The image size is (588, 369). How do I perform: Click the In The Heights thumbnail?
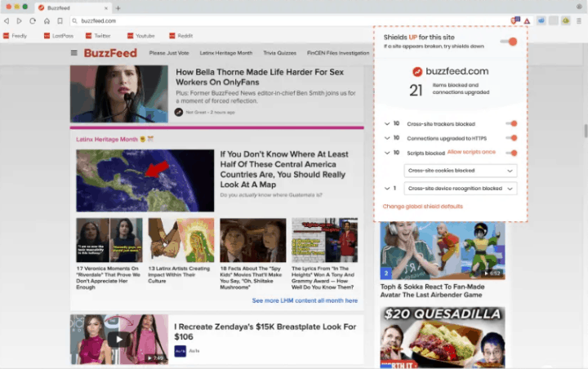pyautogui.click(x=325, y=240)
